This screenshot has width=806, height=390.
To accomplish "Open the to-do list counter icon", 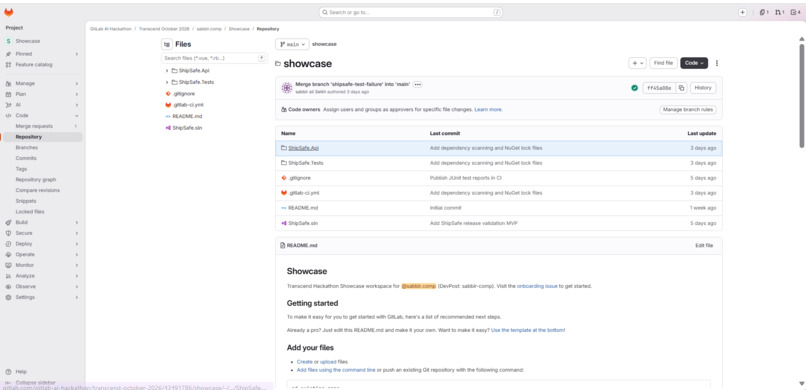I will point(796,12).
